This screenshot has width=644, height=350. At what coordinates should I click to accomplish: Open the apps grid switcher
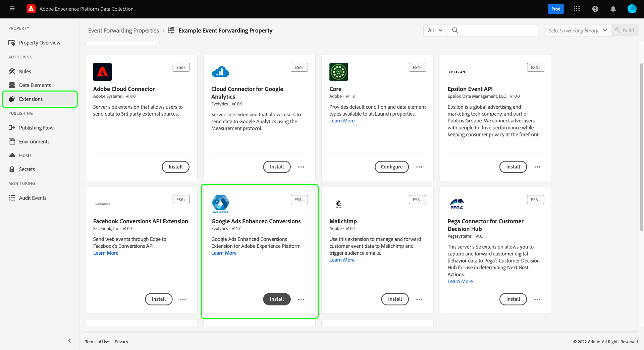coord(577,9)
